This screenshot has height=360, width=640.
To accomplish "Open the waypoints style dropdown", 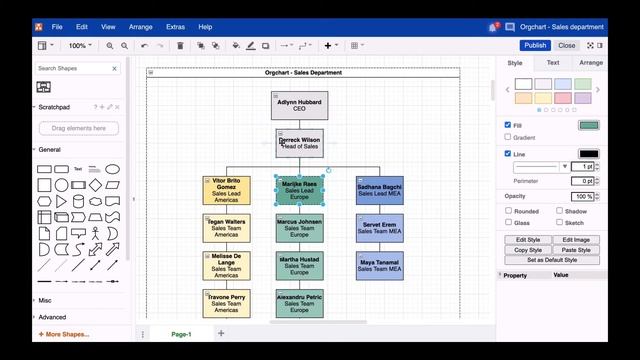I will coord(304,46).
